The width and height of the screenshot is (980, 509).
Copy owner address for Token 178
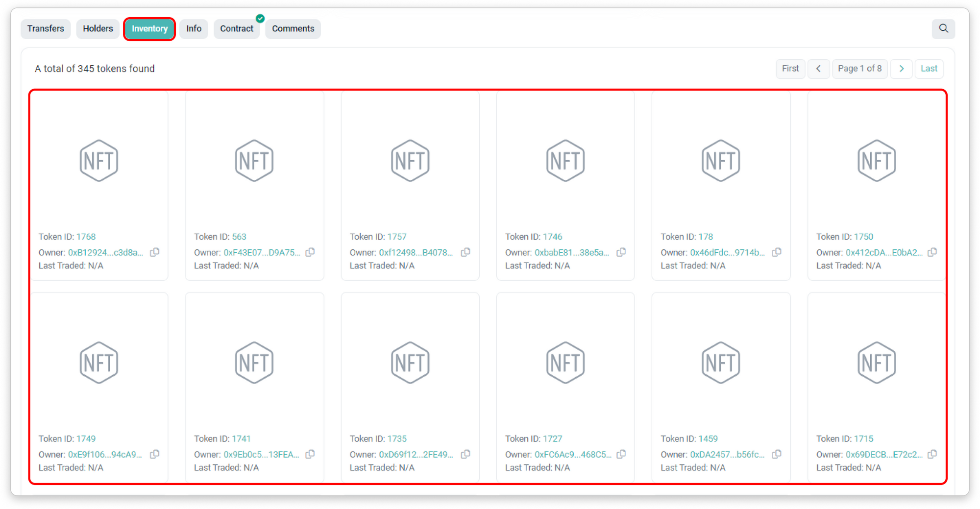pos(777,252)
